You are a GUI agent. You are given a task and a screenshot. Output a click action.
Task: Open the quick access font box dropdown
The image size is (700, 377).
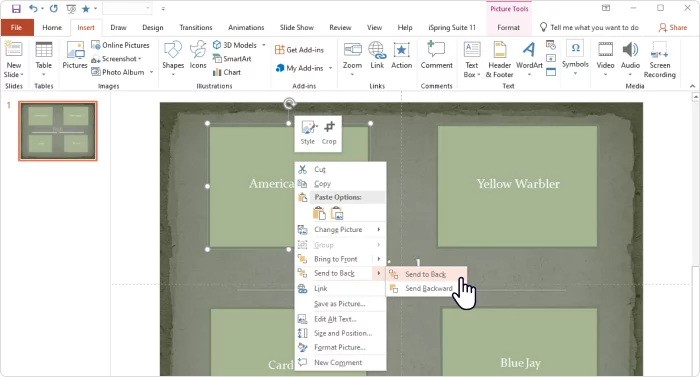tap(148, 8)
